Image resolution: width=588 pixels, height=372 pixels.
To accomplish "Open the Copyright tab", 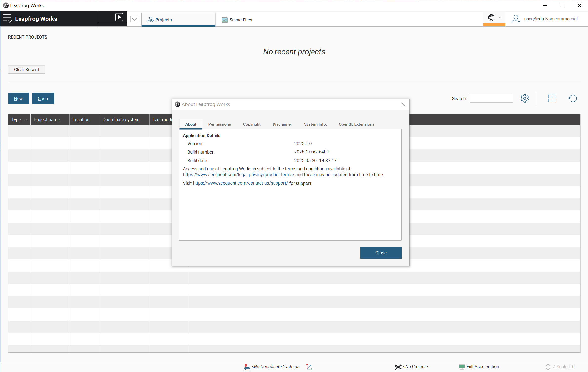I will click(252, 124).
